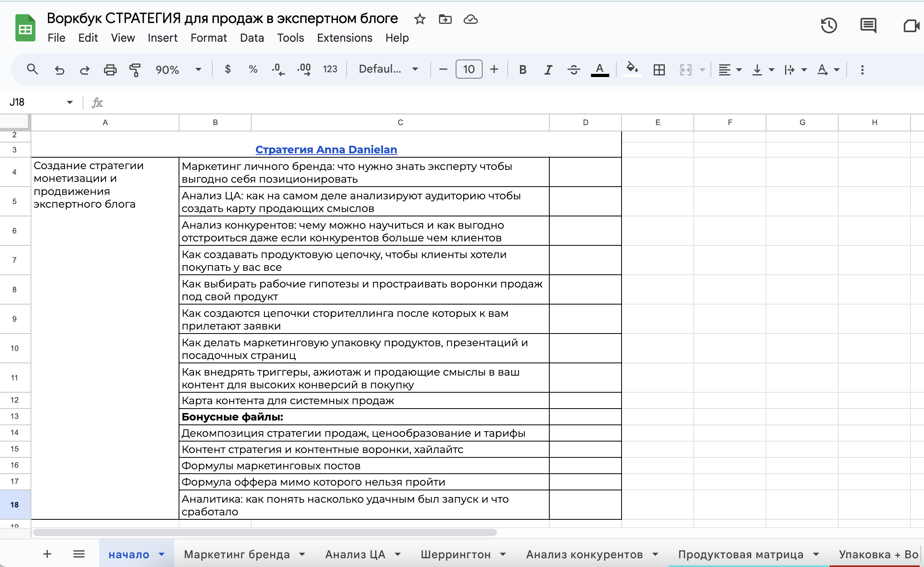Format as currency dollar sign
924x567 pixels.
pos(227,69)
